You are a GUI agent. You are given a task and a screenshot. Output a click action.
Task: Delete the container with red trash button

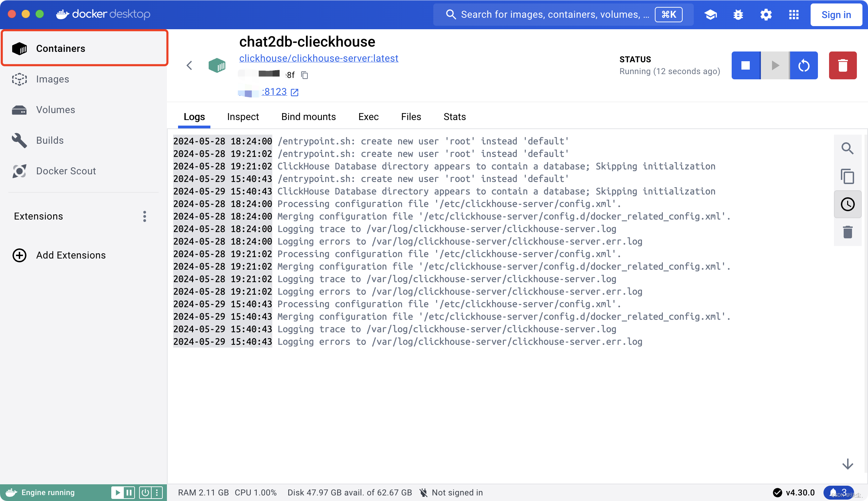(843, 65)
